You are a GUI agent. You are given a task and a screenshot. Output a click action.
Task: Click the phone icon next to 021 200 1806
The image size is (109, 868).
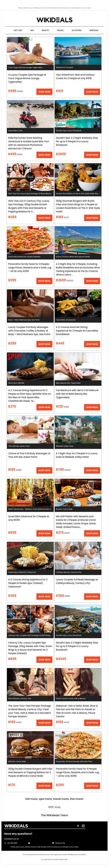pos(5,843)
